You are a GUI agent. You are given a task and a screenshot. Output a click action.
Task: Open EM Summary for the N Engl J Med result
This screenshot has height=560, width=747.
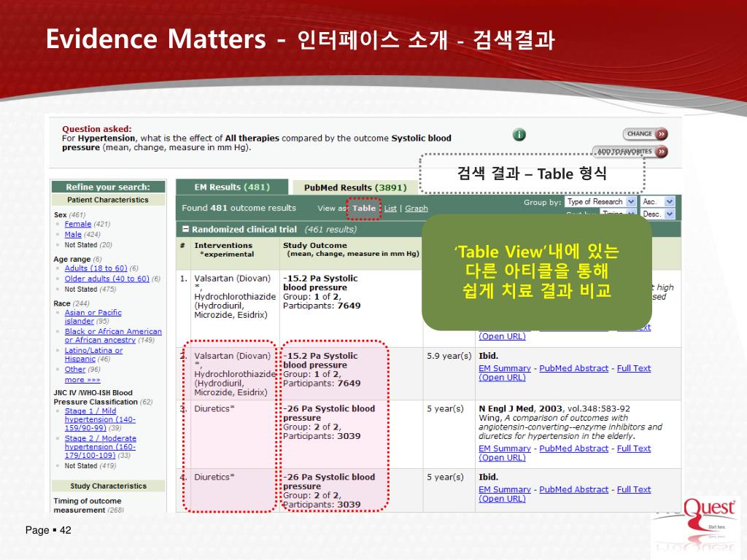505,448
